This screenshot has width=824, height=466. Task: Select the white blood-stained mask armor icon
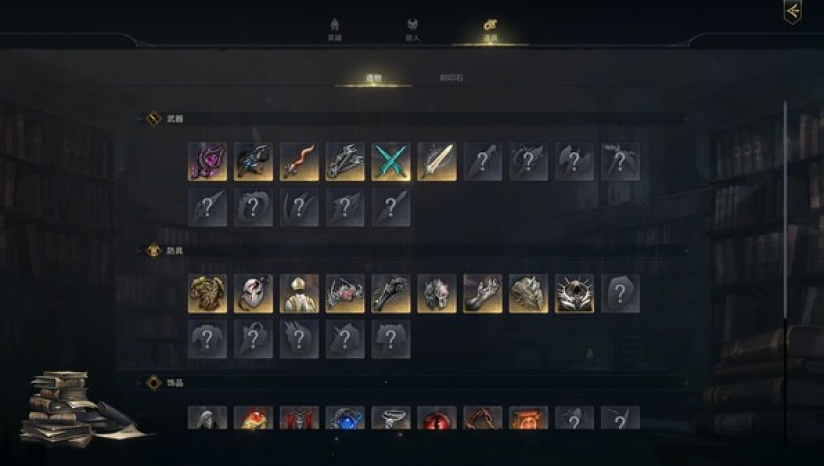click(x=253, y=294)
